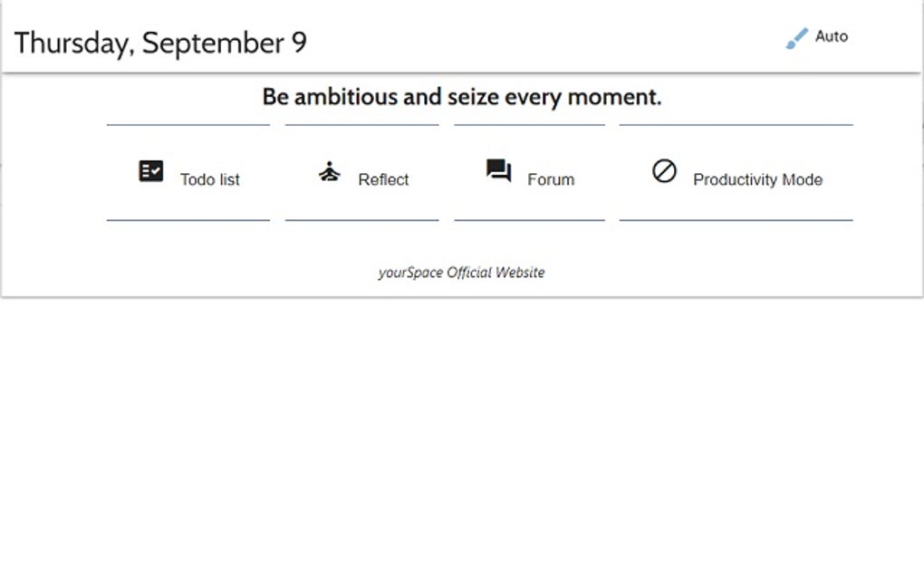Go to the 'Forum' text label
Image resolution: width=924 pixels, height=578 pixels.
point(551,179)
